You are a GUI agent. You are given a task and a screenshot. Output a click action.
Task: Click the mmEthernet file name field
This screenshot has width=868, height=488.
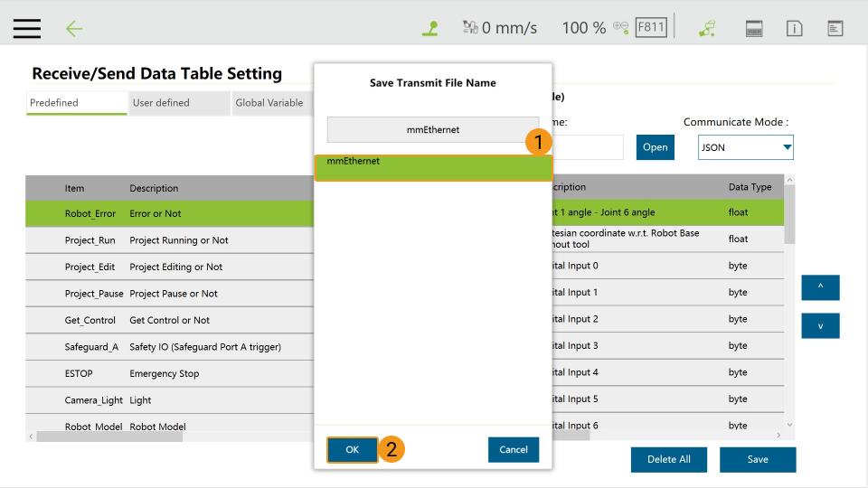coord(432,130)
